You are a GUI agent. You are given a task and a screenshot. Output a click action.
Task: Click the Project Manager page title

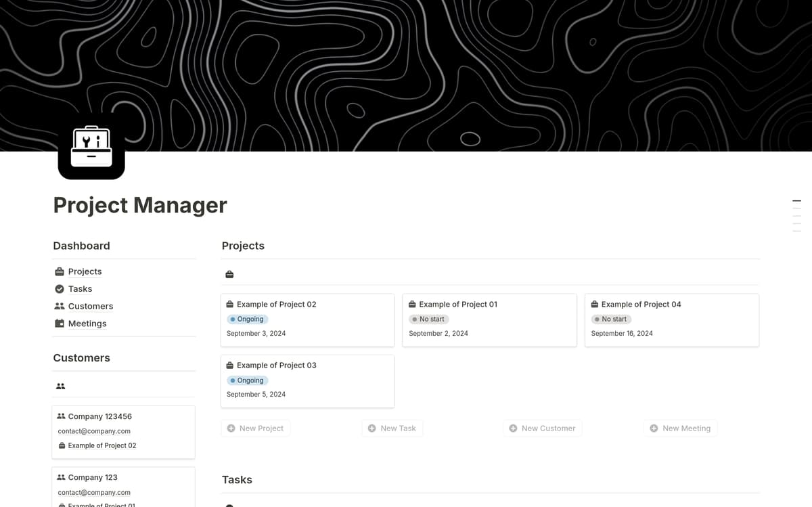coord(140,204)
